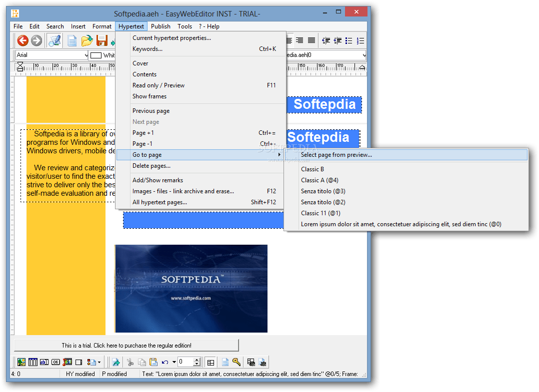Save with the orange floppy disk icon

pos(102,41)
